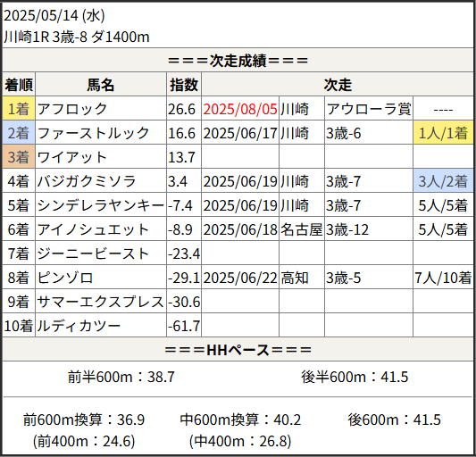
Task: Click the ===次走成績=== section header
Action: tap(238, 61)
